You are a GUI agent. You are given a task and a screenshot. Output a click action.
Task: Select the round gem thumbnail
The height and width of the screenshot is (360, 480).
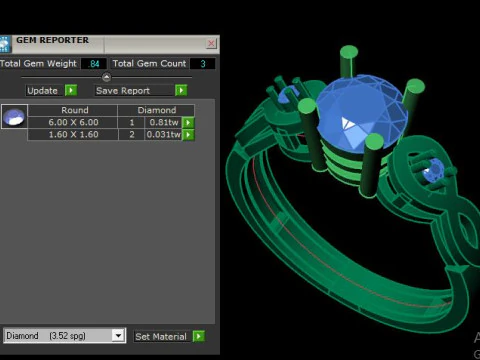click(14, 117)
